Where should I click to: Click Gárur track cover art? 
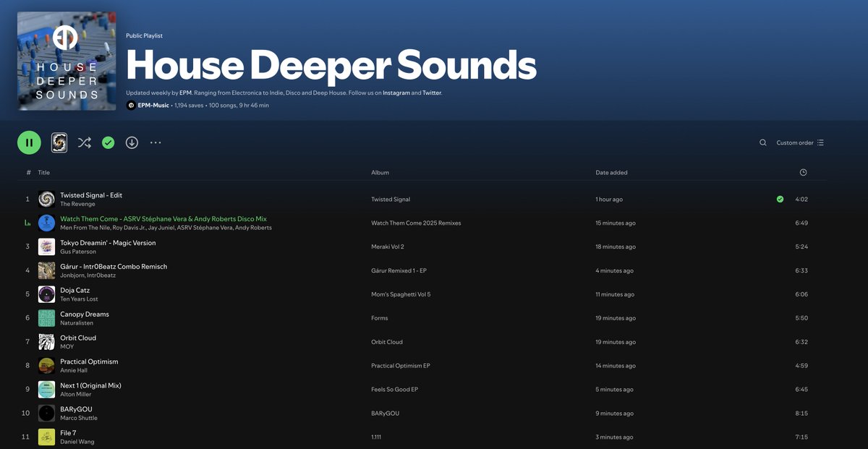point(46,270)
